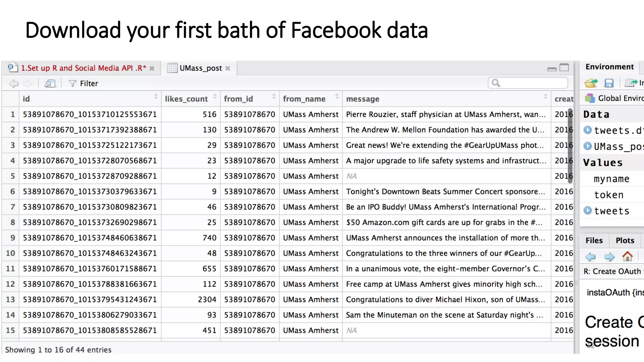Select likes count 516 cell

tap(191, 114)
